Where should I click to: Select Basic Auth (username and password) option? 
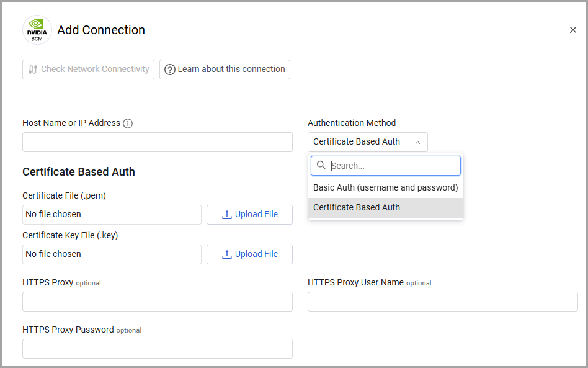click(385, 187)
